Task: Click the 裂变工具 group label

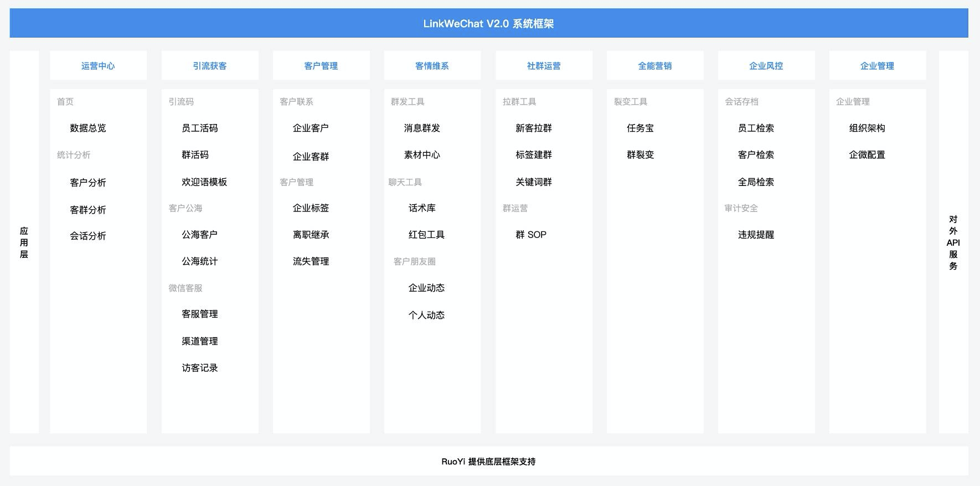Action: (x=631, y=102)
